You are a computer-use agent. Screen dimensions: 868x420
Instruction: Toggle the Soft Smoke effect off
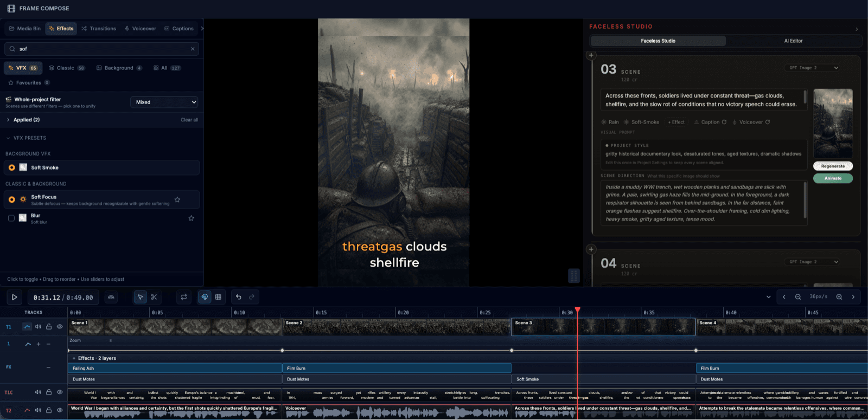pyautogui.click(x=12, y=167)
